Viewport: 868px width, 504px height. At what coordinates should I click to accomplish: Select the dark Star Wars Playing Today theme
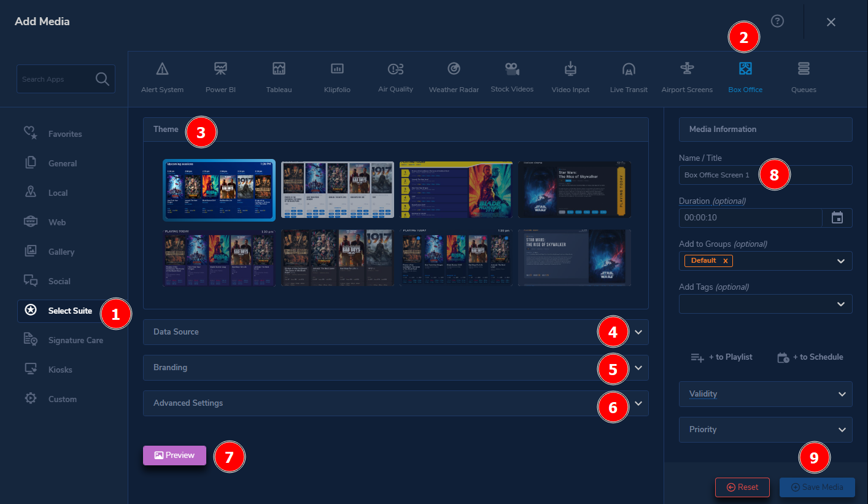pos(575,190)
